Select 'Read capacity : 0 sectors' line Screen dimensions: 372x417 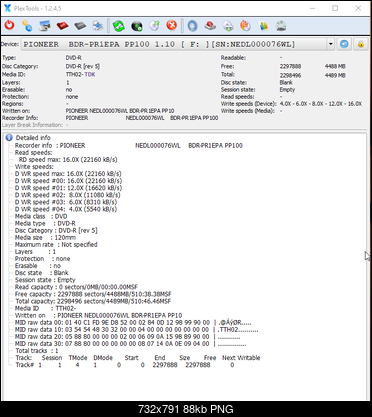76,287
